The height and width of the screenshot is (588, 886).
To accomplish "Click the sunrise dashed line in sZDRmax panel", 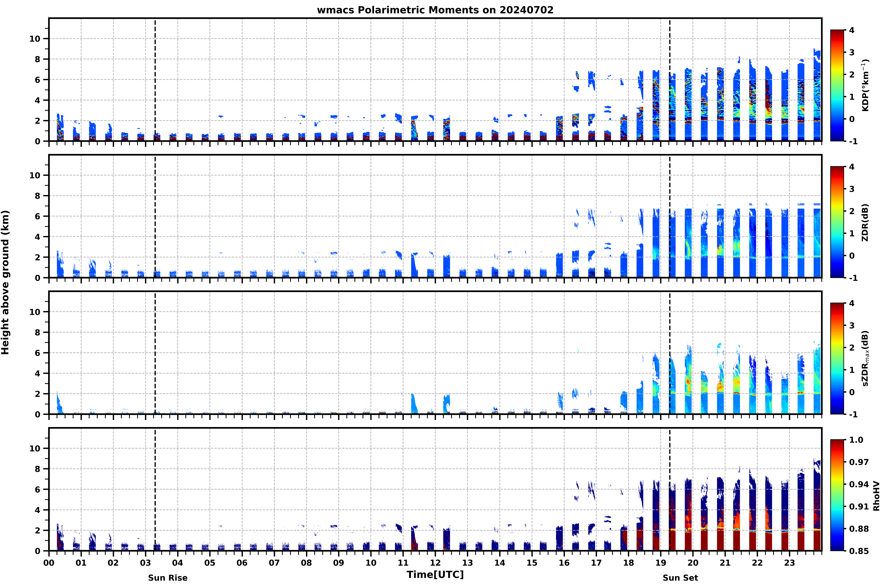I will tap(155, 353).
